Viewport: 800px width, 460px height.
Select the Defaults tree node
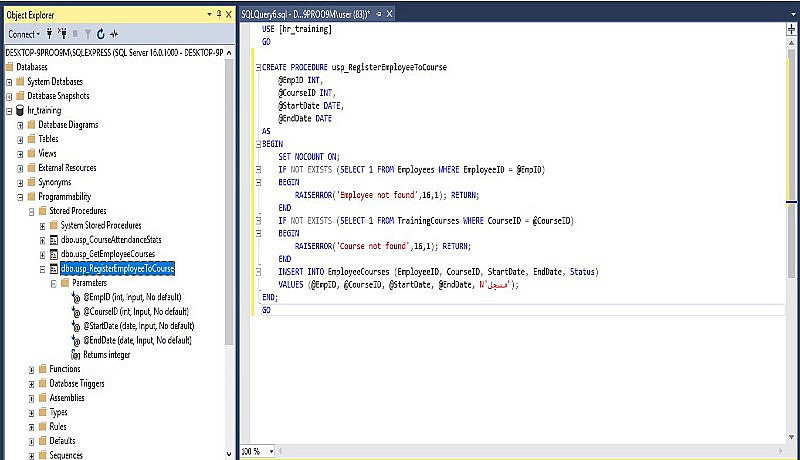tap(62, 441)
